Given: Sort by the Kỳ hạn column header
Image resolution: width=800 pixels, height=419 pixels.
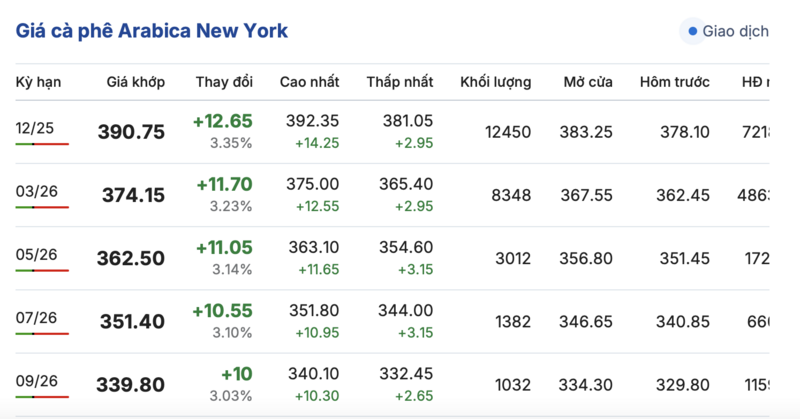Looking at the screenshot, I should tap(39, 81).
